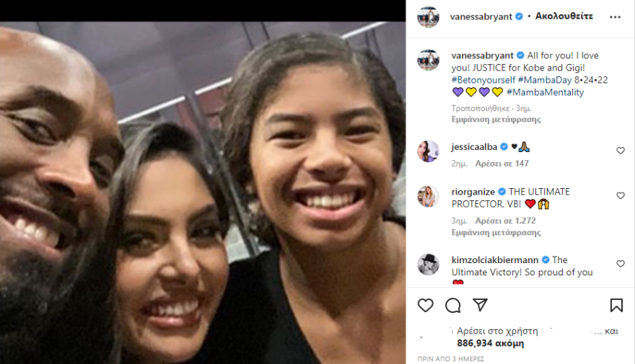Screen dimensions: 635x364
Task: Like the riorganize comment
Action: (x=621, y=195)
